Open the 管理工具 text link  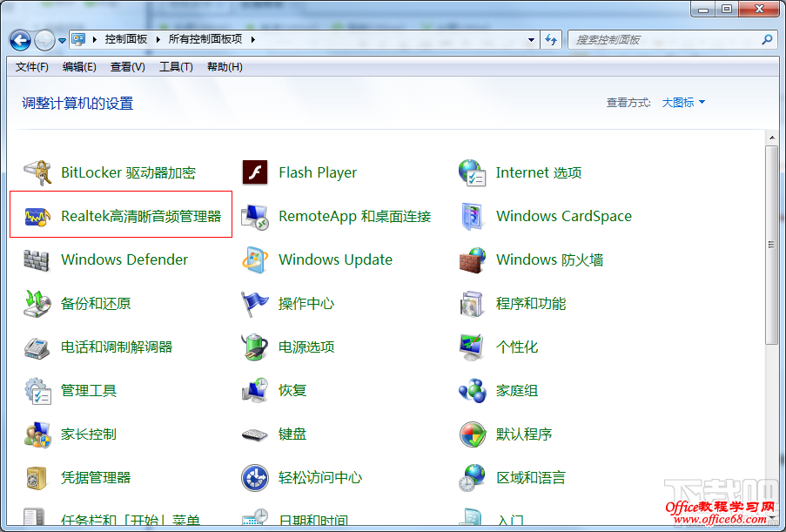tap(89, 391)
